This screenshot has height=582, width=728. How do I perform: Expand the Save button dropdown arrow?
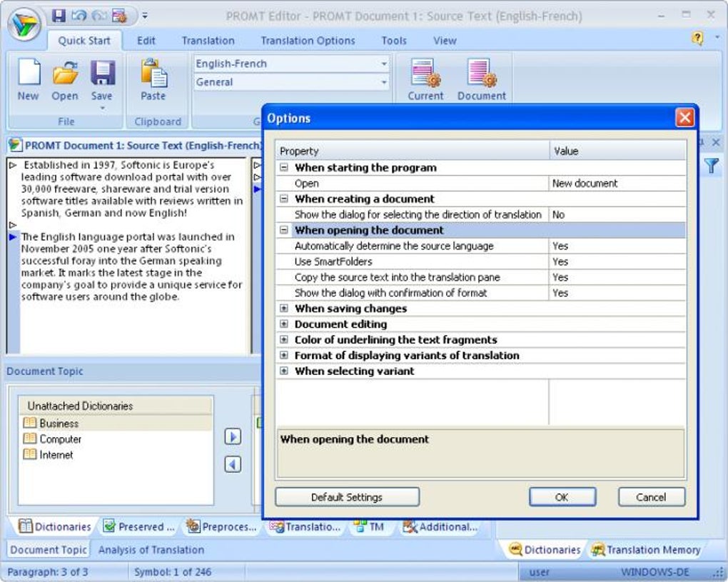[x=102, y=109]
